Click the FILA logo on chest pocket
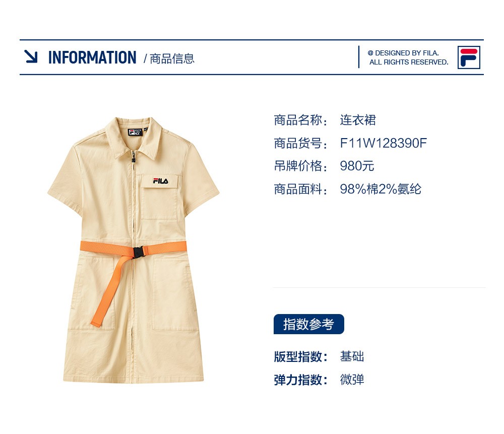Screen dimensions: 504x434 coord(160,181)
